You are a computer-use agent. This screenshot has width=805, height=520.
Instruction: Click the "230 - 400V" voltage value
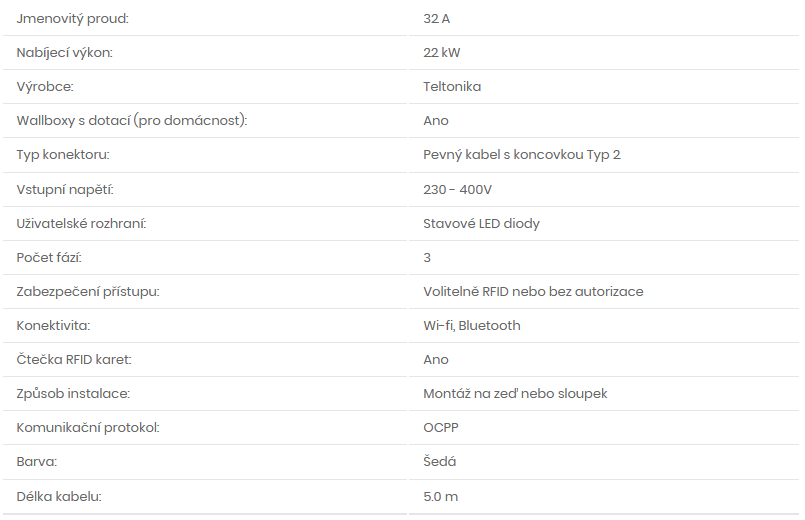click(458, 189)
